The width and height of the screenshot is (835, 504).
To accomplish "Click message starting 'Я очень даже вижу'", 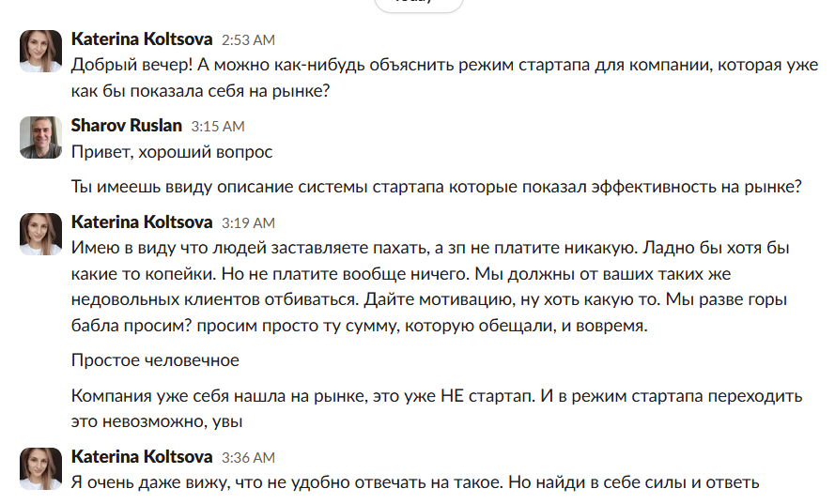I will [x=415, y=482].
